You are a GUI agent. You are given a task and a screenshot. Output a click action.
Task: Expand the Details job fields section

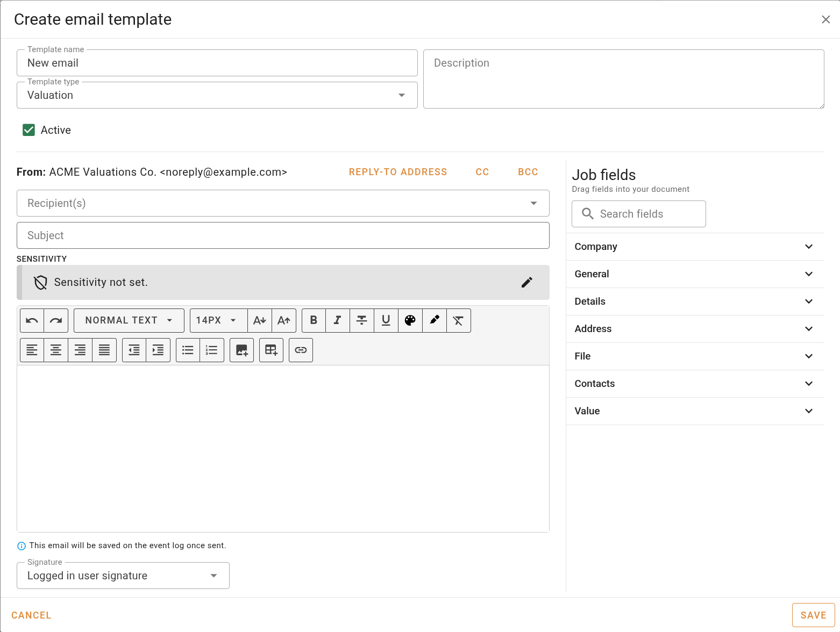pos(695,301)
